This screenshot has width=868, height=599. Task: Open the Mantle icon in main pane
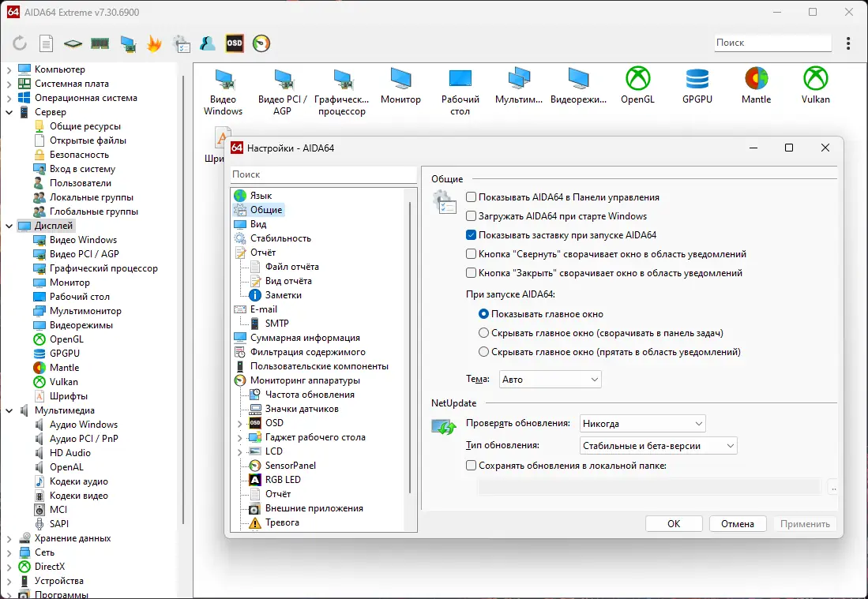point(756,85)
